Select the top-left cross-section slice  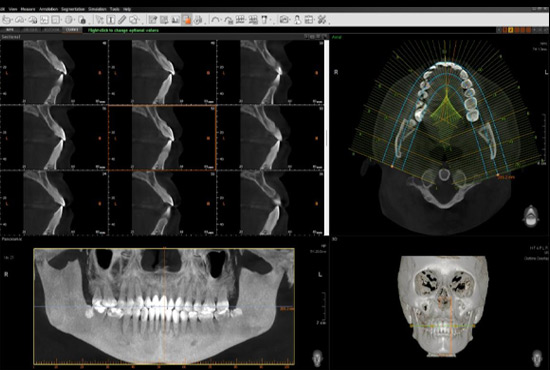pyautogui.click(x=54, y=72)
